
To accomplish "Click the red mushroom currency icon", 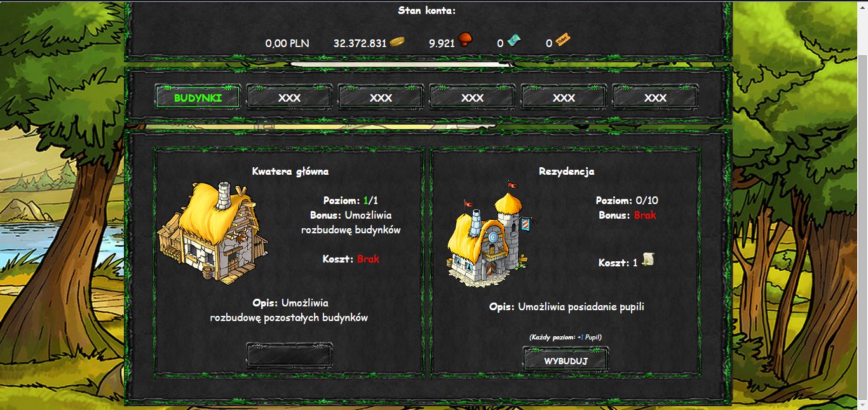I will tap(466, 41).
